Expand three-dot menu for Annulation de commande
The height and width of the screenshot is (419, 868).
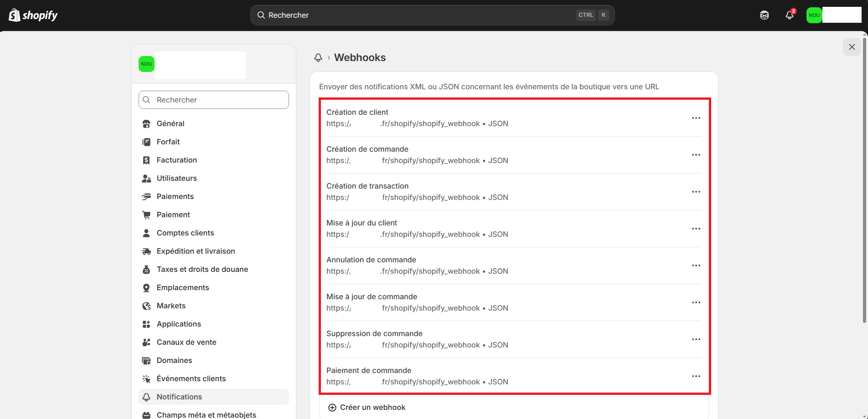[696, 266]
